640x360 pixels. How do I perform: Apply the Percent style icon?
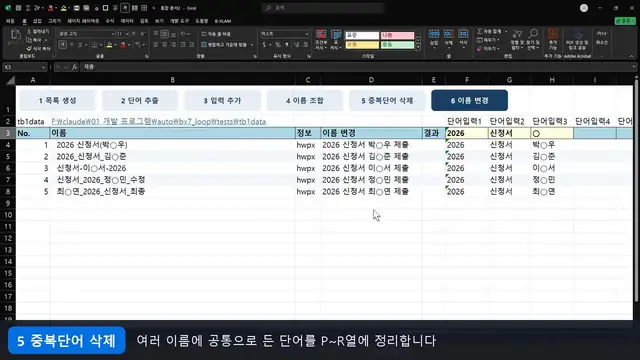[x=278, y=44]
